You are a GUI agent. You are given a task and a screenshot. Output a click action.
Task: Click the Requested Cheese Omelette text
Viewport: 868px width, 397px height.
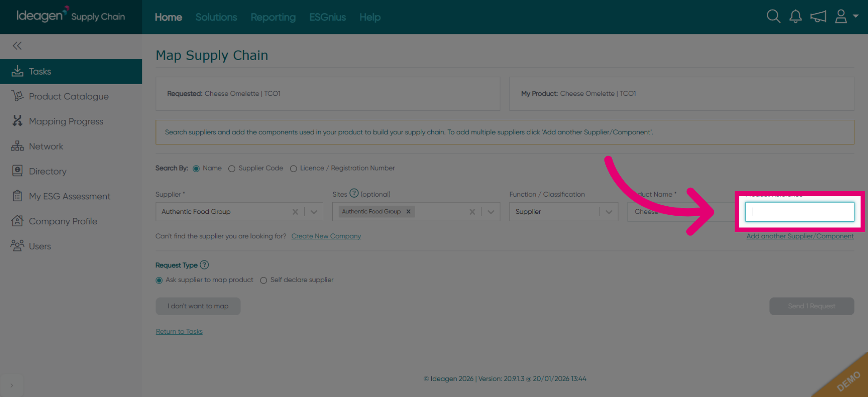click(224, 94)
